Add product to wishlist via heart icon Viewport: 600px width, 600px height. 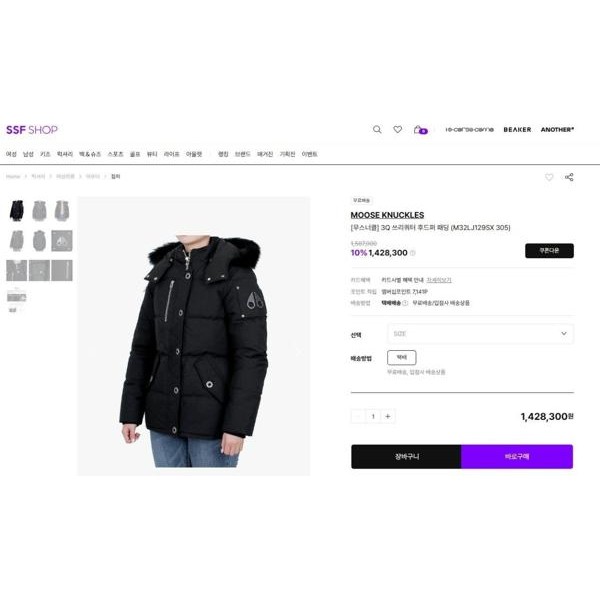point(549,177)
